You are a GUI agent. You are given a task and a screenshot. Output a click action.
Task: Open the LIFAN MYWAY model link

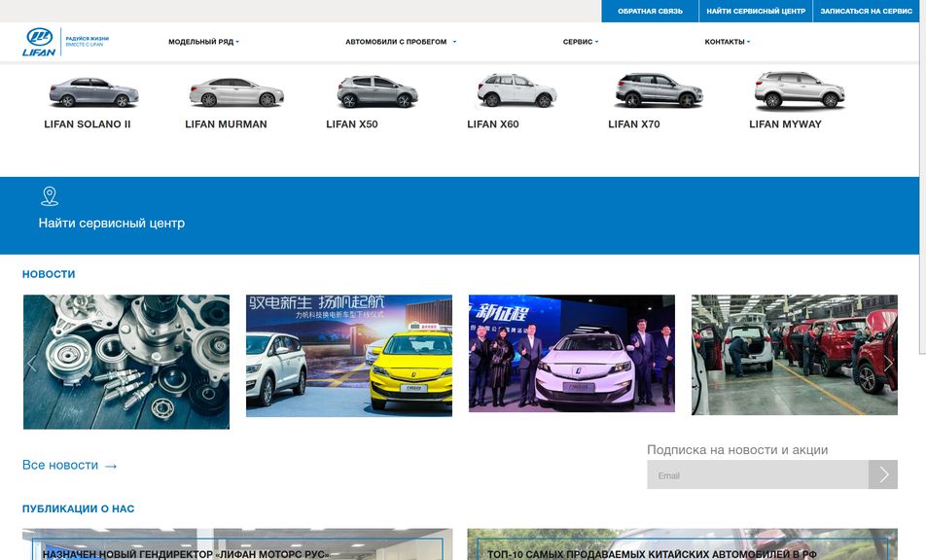pos(786,124)
